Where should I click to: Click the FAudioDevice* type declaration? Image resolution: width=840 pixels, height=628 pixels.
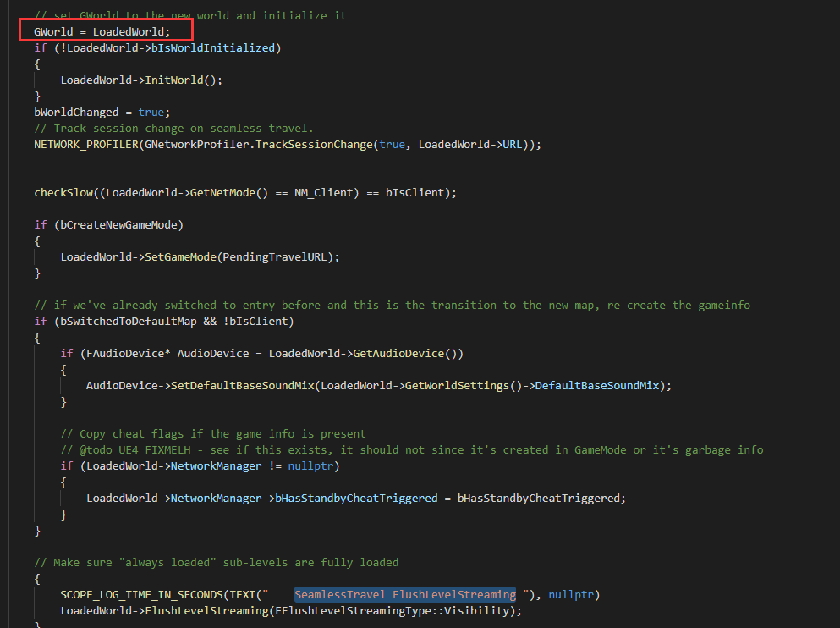(x=115, y=353)
